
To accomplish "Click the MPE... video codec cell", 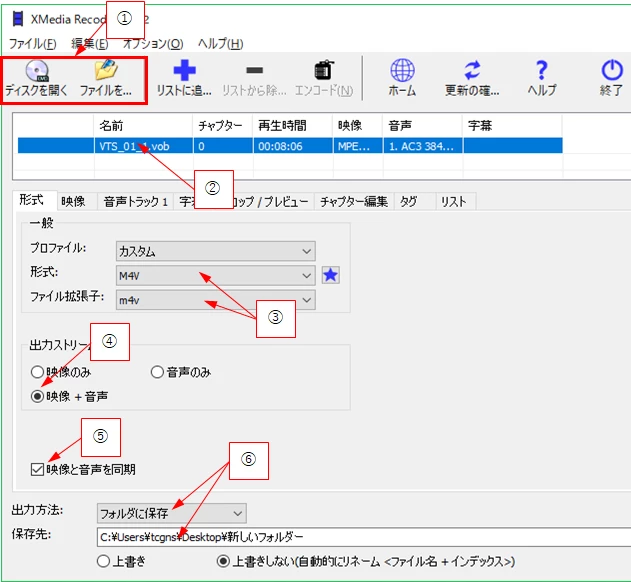I will [x=357, y=146].
